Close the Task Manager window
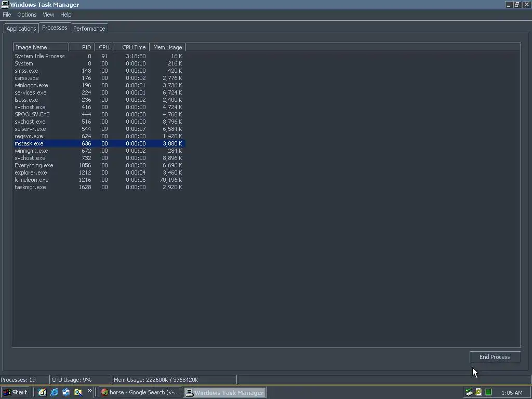This screenshot has width=532, height=399. (x=526, y=4)
